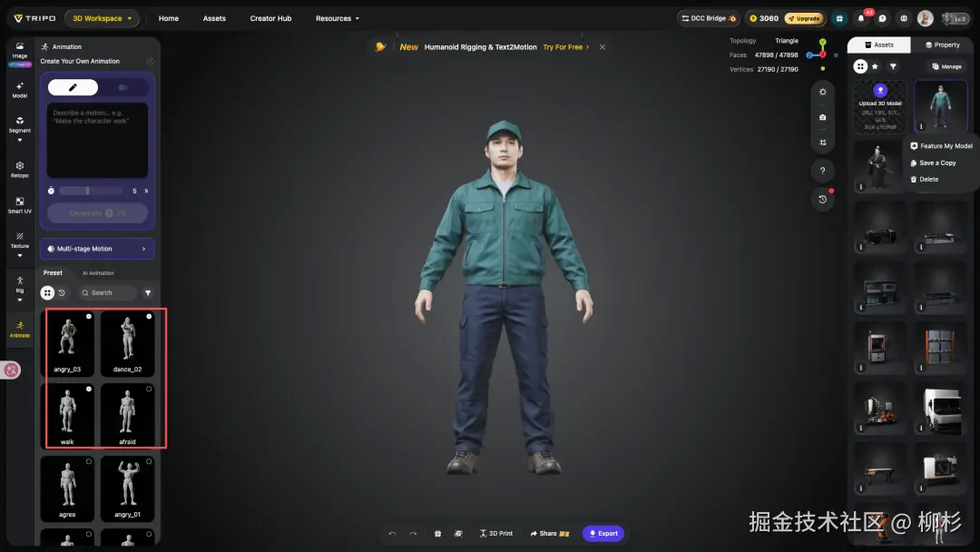Open the user profile avatar
Screen dimensions: 980x552
(x=925, y=18)
